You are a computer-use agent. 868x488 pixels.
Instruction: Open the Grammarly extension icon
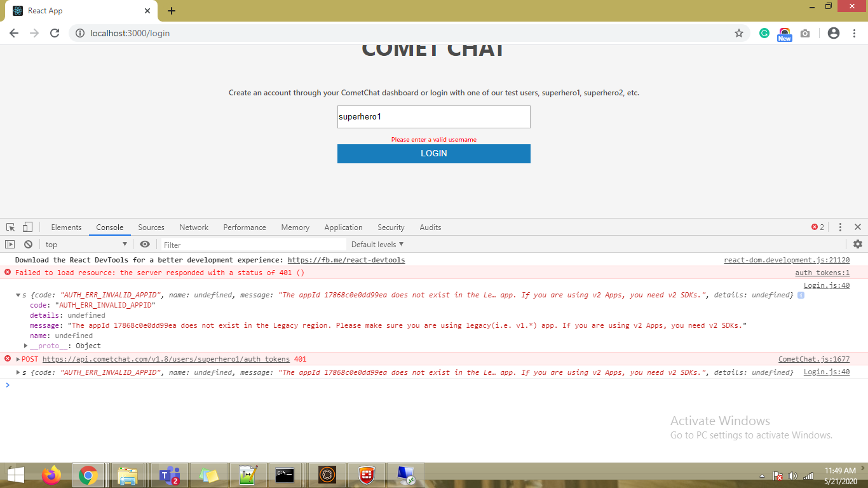[764, 33]
